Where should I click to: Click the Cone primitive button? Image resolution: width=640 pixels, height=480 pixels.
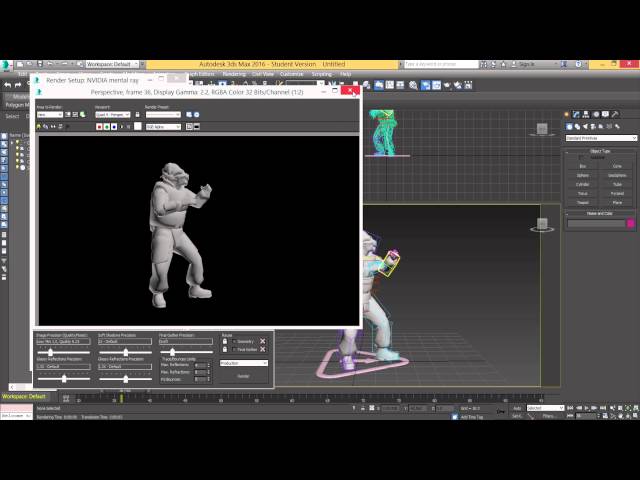617,166
